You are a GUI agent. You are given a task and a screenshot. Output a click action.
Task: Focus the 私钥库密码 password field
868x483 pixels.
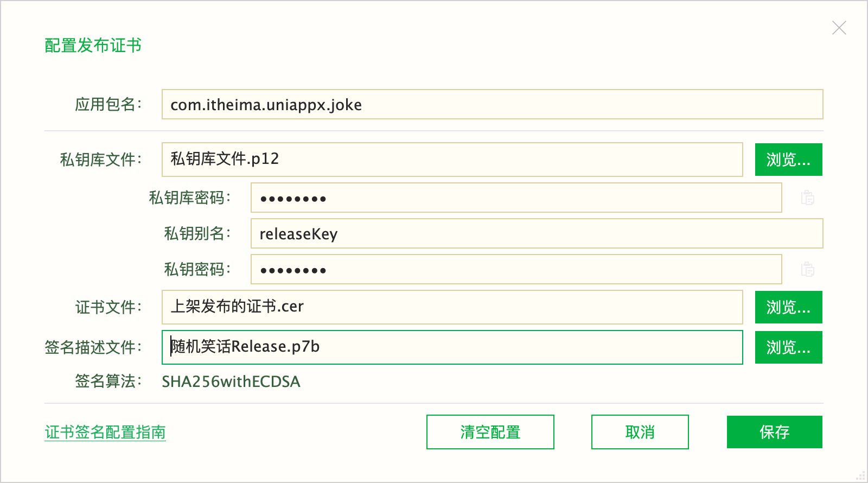click(x=515, y=198)
